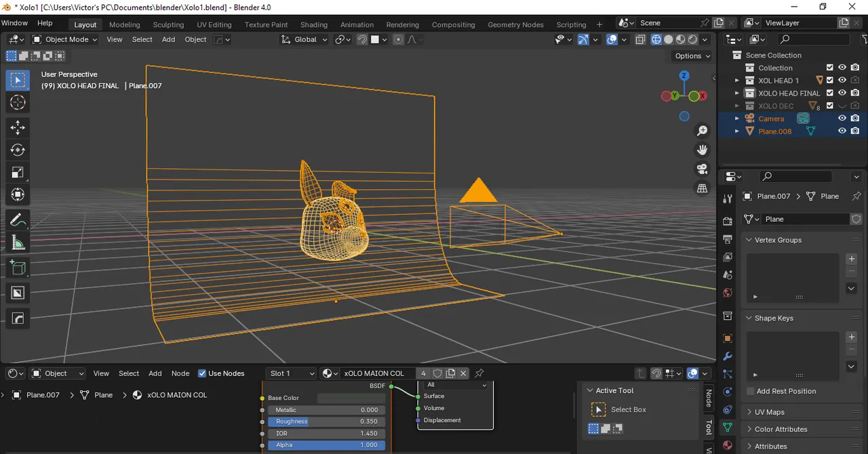The image size is (868, 454).
Task: Activate the Rotate tool
Action: tap(18, 150)
